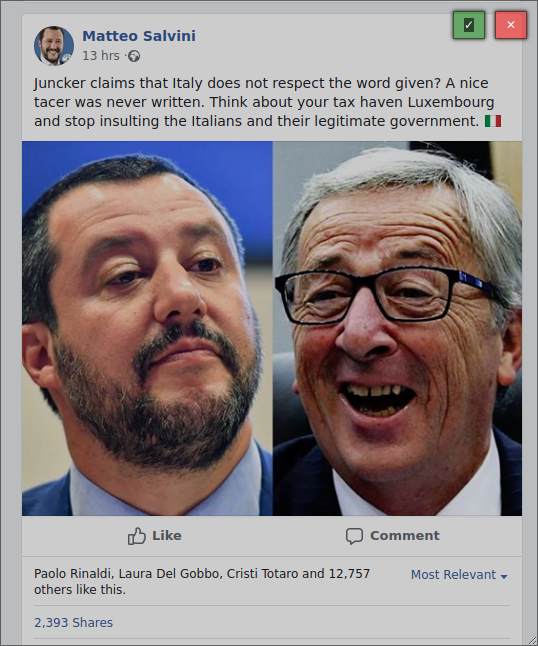
Task: Click the Italian flag emoji
Action: click(493, 121)
